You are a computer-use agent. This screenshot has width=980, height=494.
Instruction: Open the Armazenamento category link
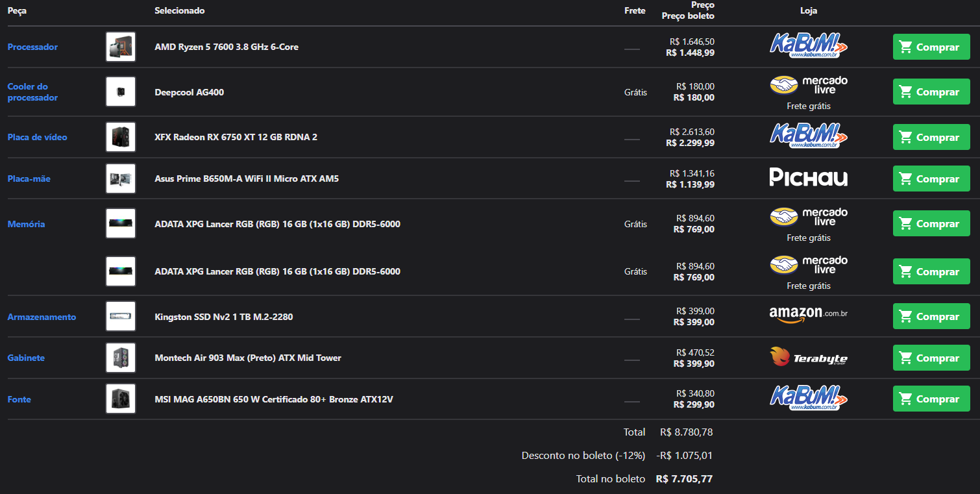tap(42, 317)
